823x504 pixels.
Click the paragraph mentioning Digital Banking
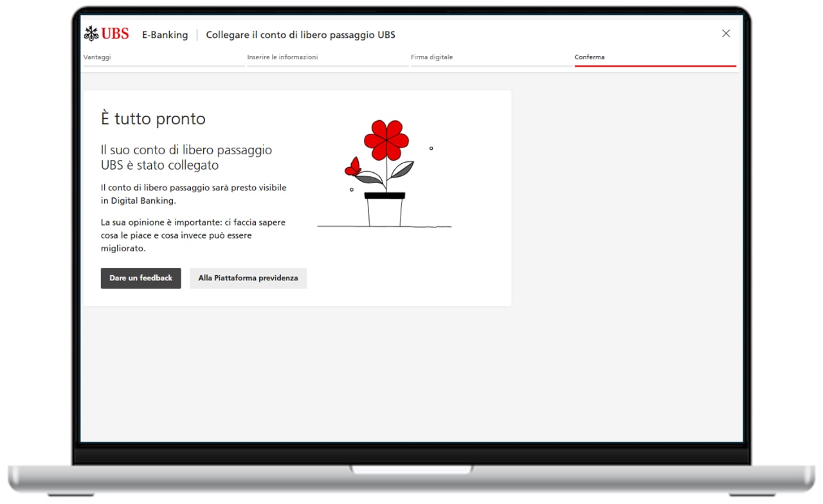[193, 194]
